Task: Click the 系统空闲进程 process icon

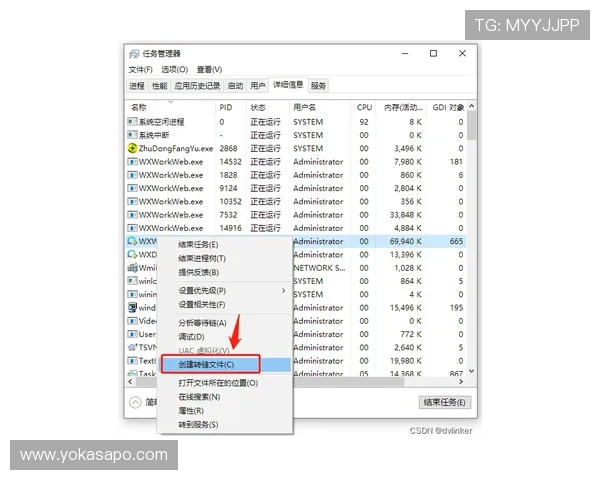Action: pos(132,122)
